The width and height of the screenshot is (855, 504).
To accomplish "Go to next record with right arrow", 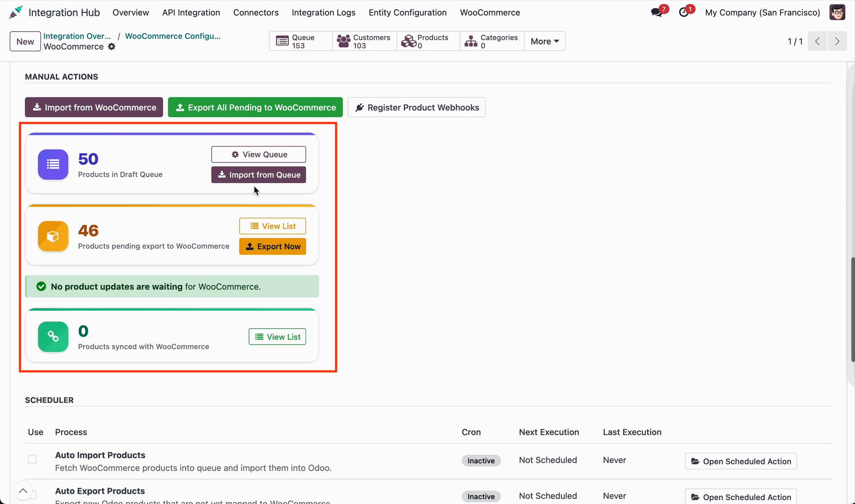I will pyautogui.click(x=837, y=41).
